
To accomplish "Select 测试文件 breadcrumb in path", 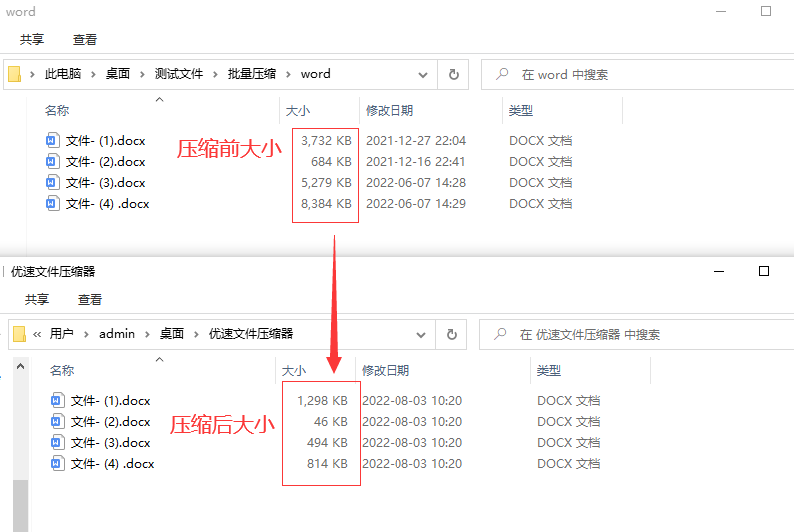I will (179, 74).
